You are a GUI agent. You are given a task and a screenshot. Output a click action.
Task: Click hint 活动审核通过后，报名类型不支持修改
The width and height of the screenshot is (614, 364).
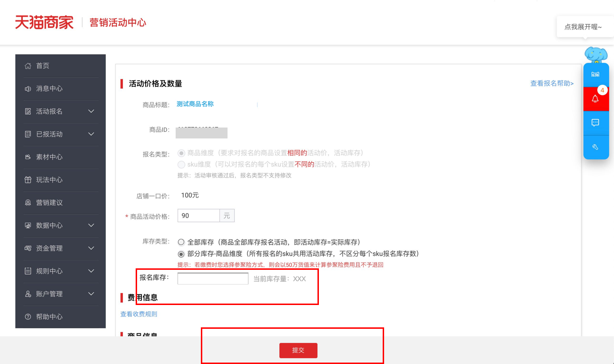tap(234, 176)
